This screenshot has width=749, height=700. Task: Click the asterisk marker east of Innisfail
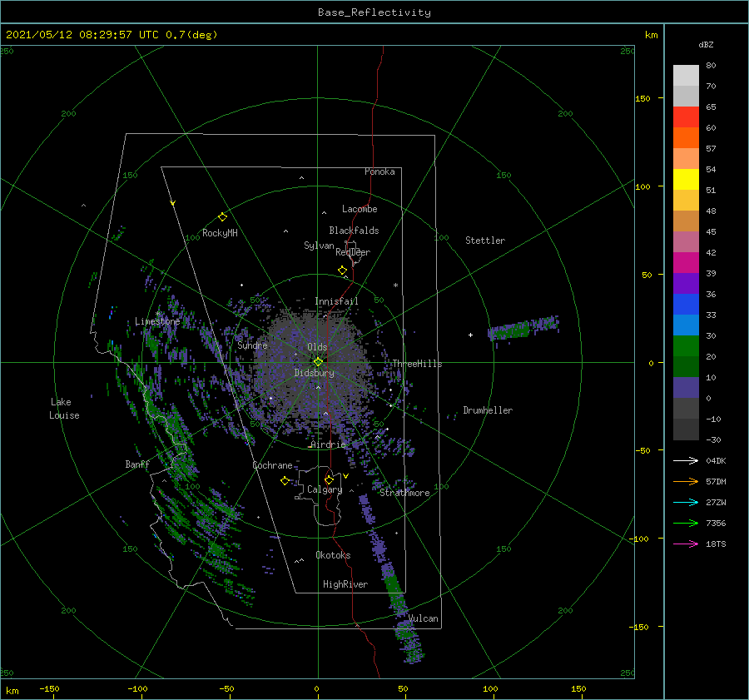click(395, 285)
